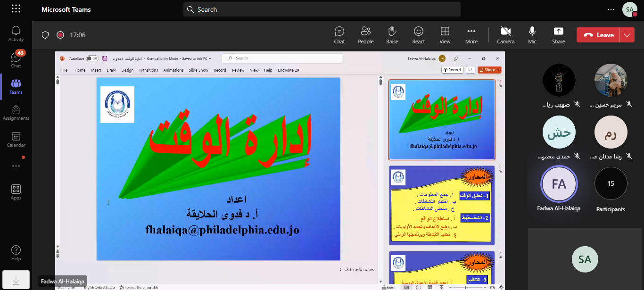This screenshot has height=290, width=644.
Task: Expand the PowerPoint file name dropdown
Action: (x=210, y=58)
